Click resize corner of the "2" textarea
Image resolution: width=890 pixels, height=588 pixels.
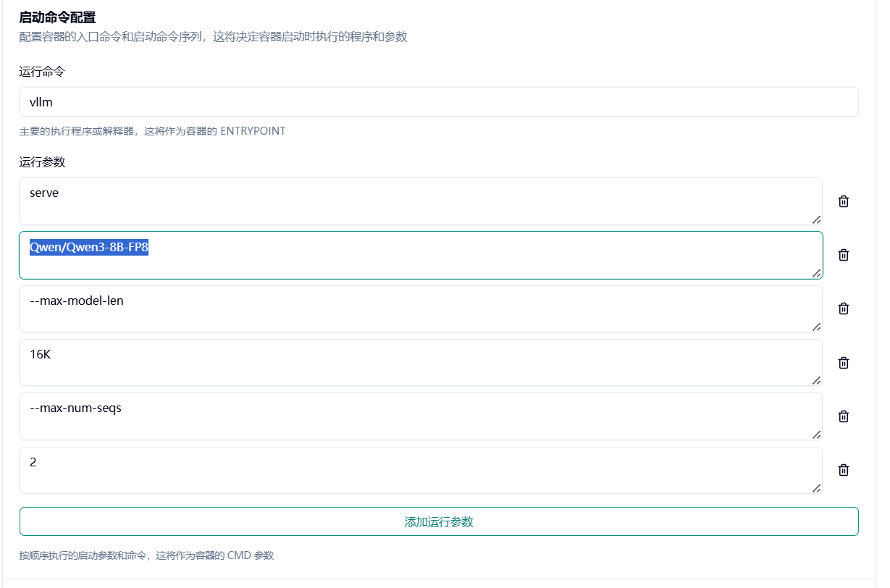click(816, 487)
